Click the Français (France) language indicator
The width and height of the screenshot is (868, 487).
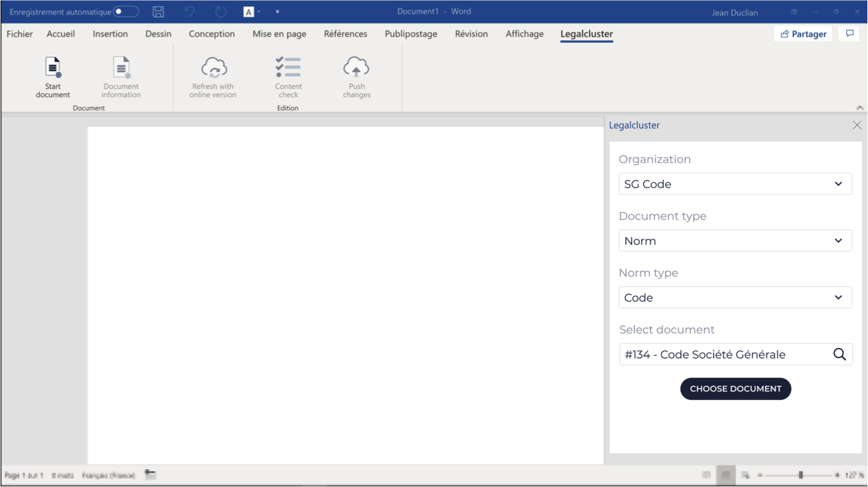pyautogui.click(x=108, y=475)
